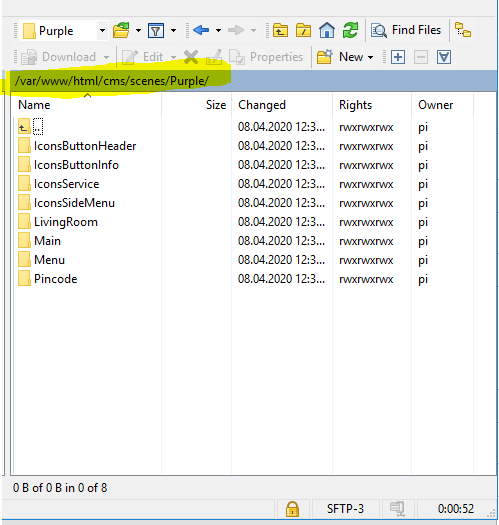
Task: Expand the Edit dropdown arrow
Action: 173,57
